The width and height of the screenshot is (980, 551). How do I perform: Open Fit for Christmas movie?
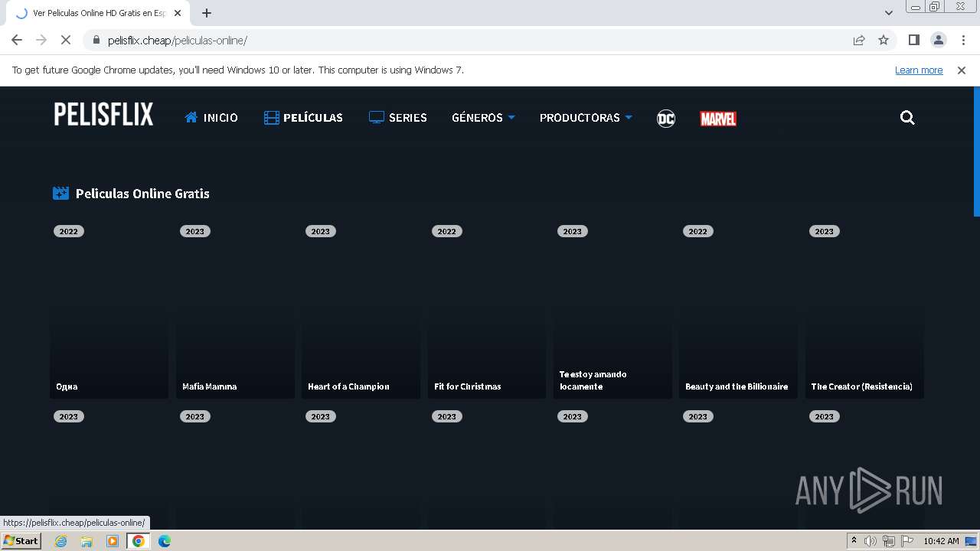coord(487,310)
